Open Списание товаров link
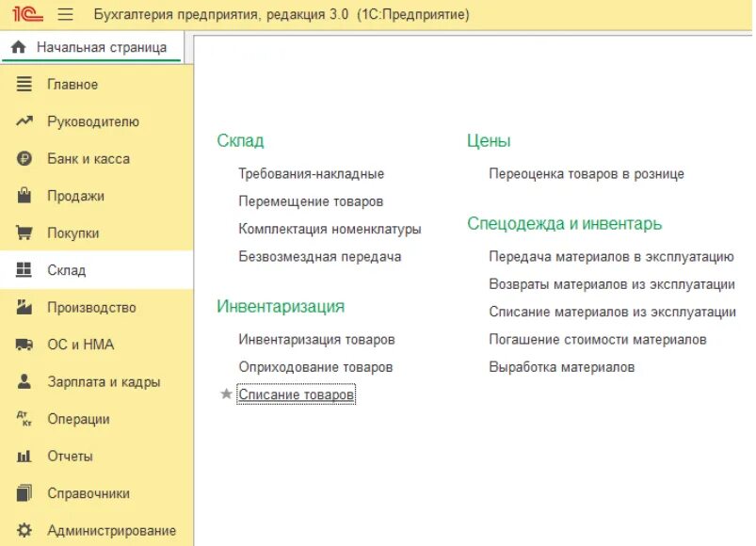The height and width of the screenshot is (546, 756). (296, 394)
